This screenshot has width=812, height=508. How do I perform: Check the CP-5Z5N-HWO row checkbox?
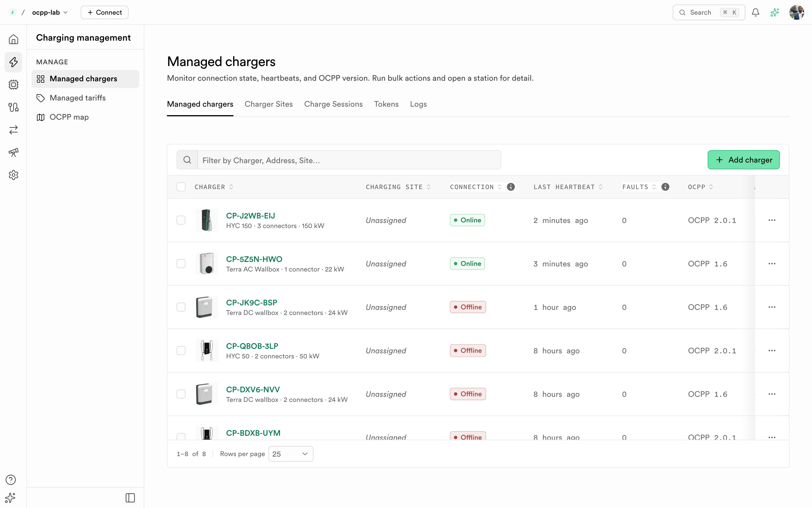tap(181, 263)
